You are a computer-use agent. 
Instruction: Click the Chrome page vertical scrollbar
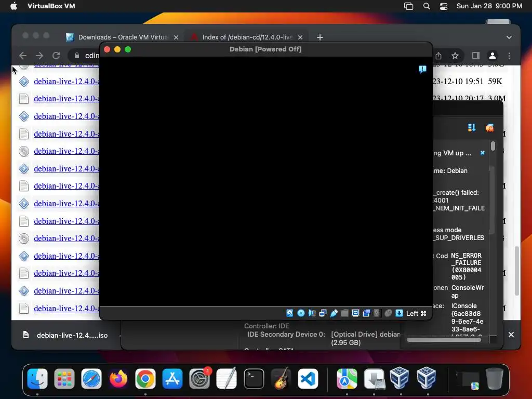coord(517,271)
